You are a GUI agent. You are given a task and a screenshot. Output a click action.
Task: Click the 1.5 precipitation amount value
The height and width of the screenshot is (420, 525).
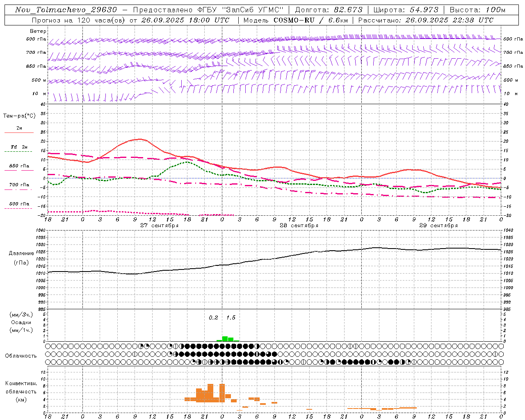pos(231,318)
